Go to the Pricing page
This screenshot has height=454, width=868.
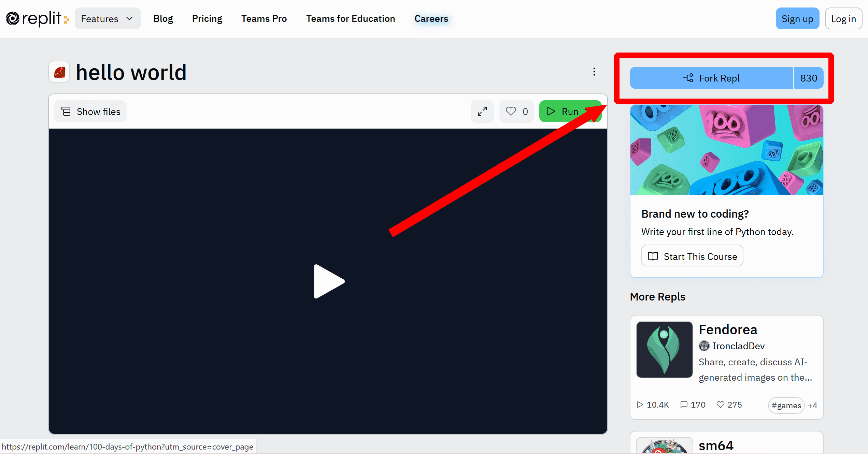pos(207,19)
